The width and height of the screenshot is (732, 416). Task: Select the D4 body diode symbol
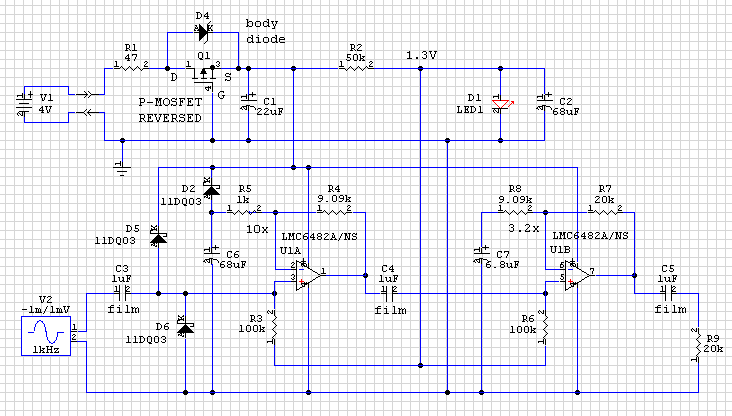click(203, 33)
